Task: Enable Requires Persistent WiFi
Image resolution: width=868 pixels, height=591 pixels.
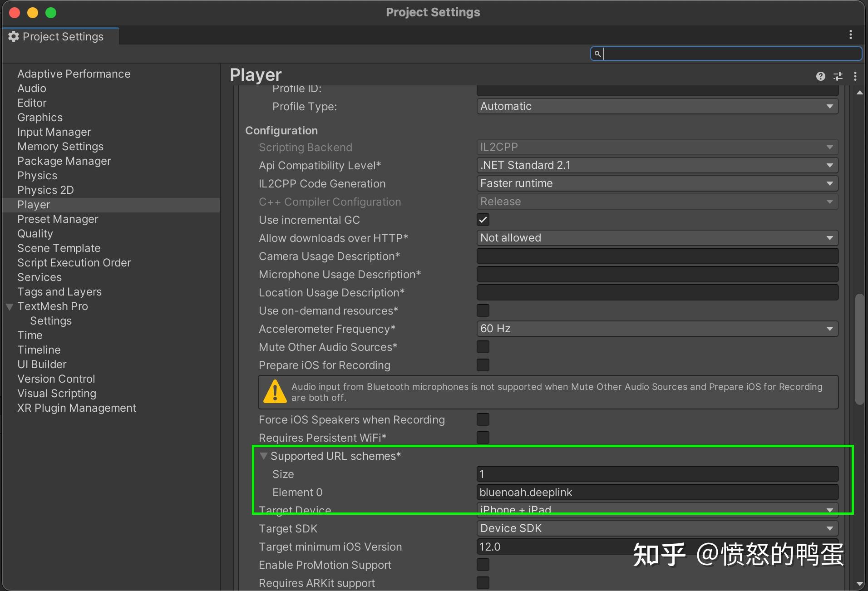Action: (483, 437)
